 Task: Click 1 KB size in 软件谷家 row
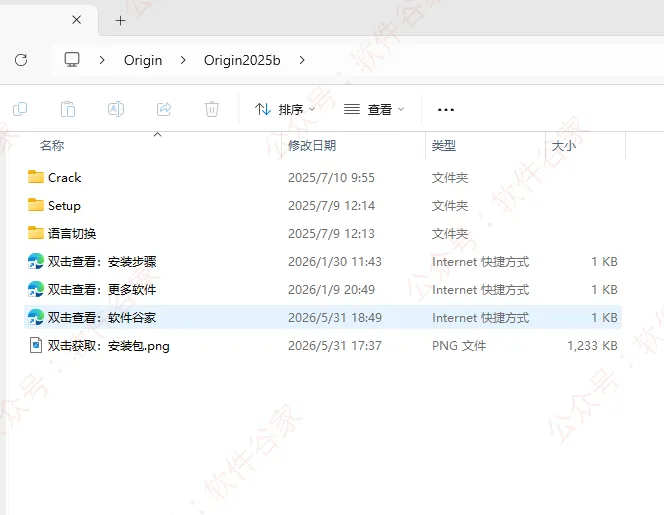coord(604,318)
